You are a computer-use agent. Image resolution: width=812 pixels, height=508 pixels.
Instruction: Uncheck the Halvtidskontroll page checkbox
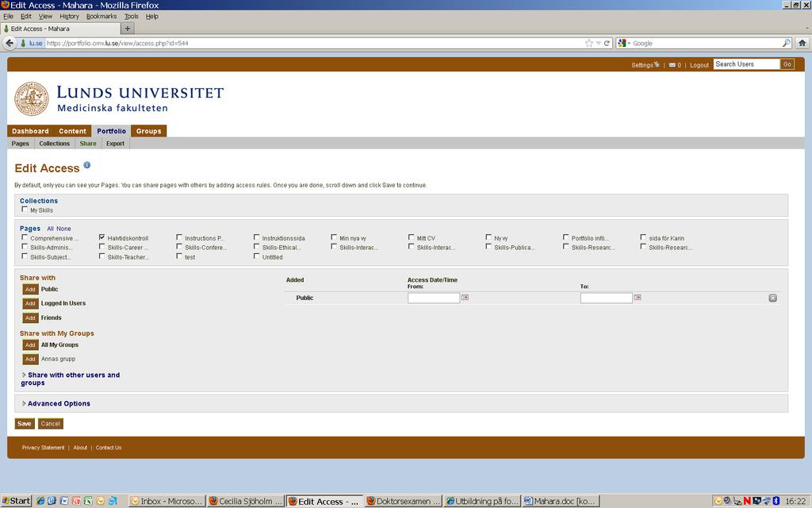click(x=101, y=237)
